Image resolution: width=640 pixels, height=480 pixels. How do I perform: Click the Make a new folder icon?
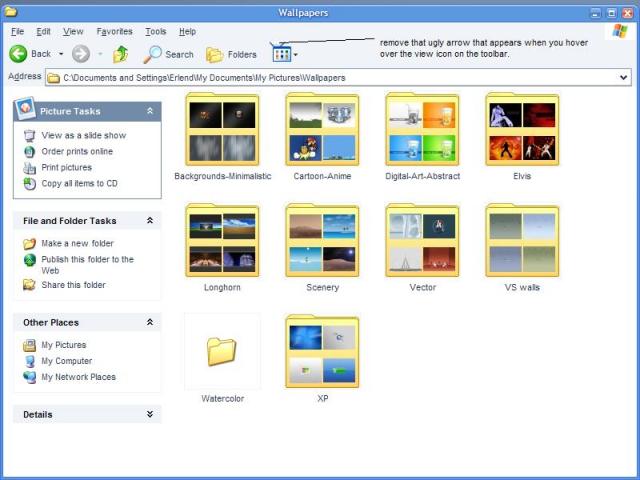(29, 244)
